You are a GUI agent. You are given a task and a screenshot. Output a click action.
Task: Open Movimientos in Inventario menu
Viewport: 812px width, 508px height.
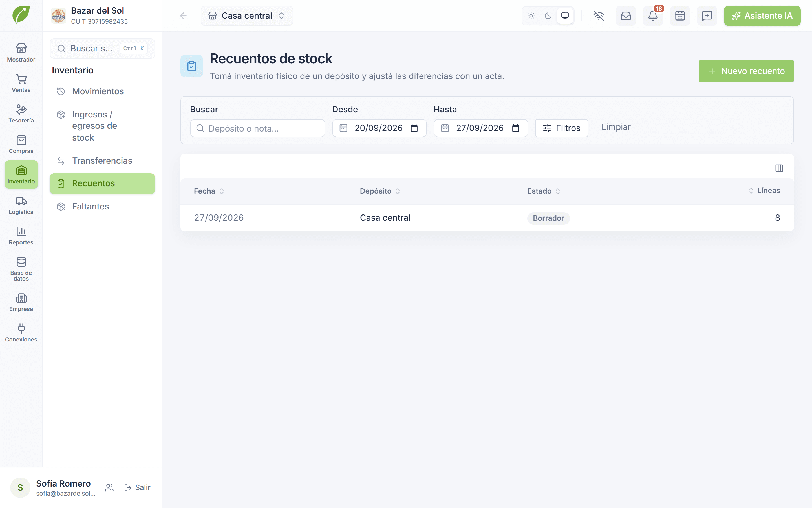click(102, 91)
